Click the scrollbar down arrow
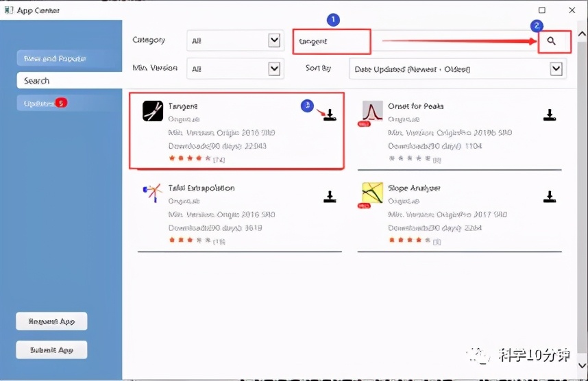 click(x=582, y=365)
